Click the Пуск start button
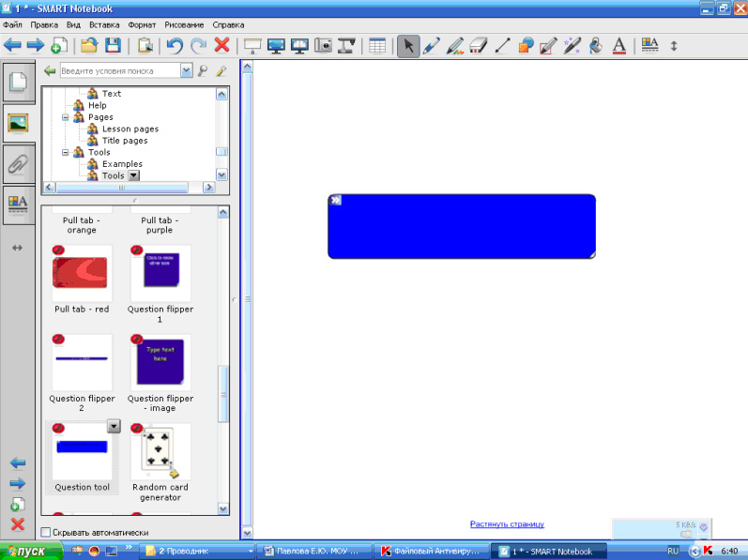 (31, 552)
